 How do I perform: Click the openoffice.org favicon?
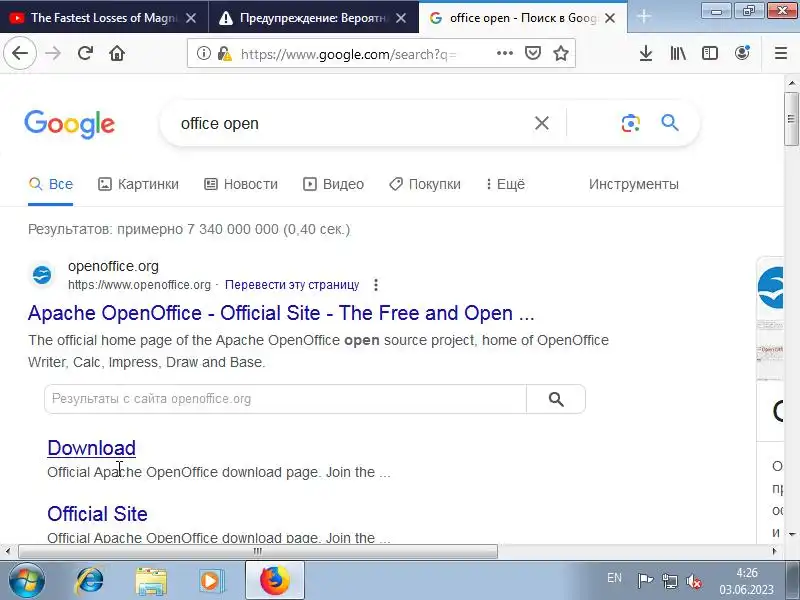[x=42, y=275]
